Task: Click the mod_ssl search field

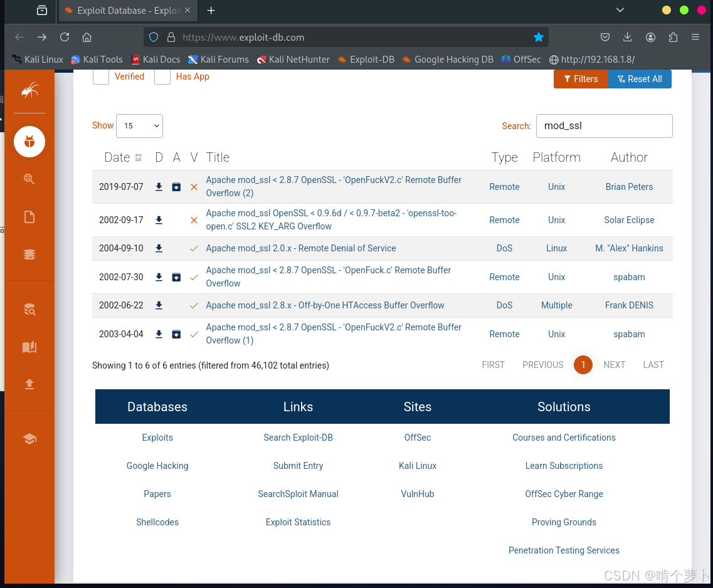Action: coord(605,126)
